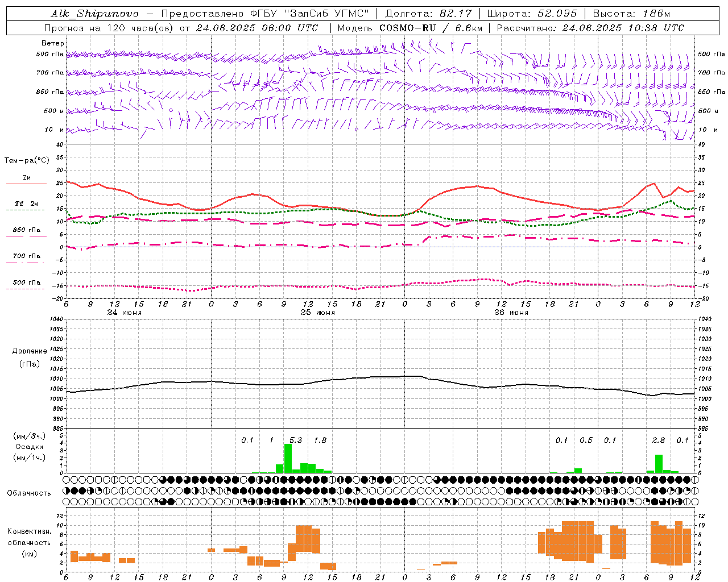Click the (мм/3ч.) units label
Image resolution: width=728 pixels, height=582 pixels.
[x=29, y=436]
